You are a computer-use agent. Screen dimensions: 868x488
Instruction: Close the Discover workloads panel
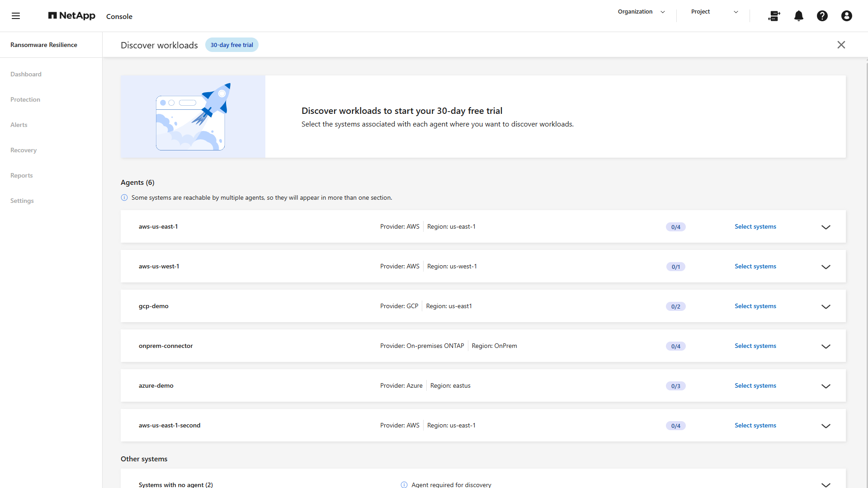point(841,45)
